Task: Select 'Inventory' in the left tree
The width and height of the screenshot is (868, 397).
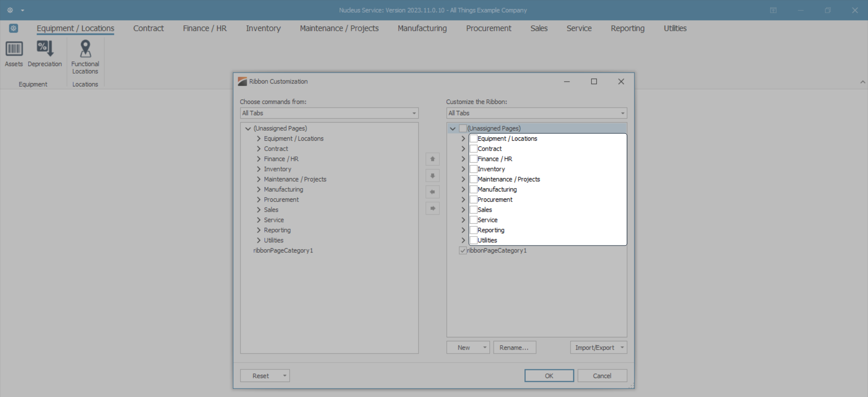Action: 278,169
